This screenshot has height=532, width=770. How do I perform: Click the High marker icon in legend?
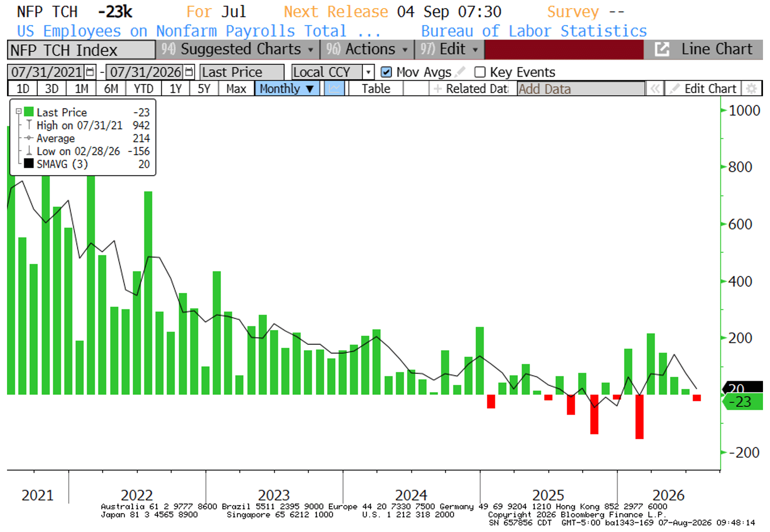point(29,125)
